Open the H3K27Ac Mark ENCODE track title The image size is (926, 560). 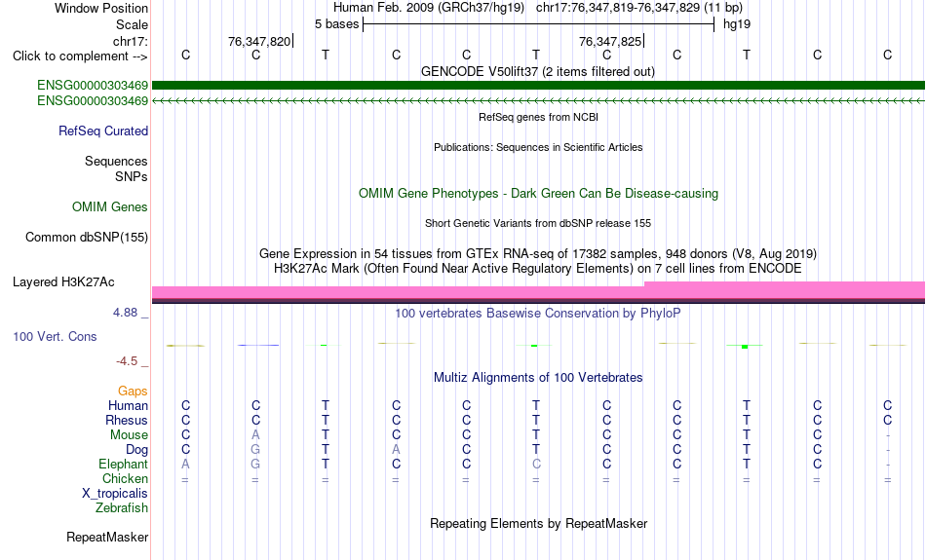pos(538,269)
